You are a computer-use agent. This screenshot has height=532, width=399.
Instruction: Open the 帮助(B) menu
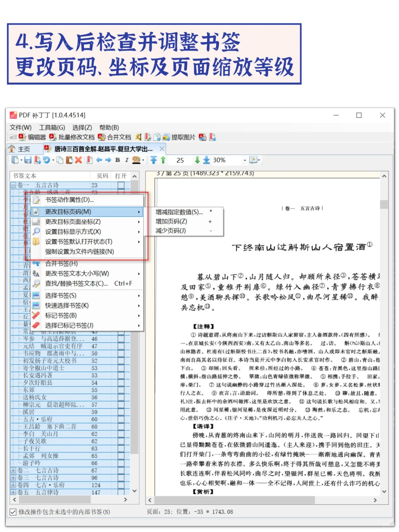tap(109, 127)
